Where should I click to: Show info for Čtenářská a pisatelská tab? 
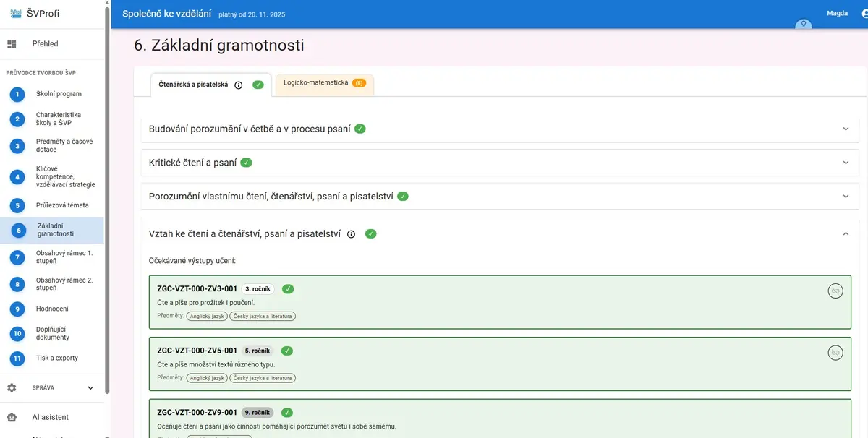(239, 85)
